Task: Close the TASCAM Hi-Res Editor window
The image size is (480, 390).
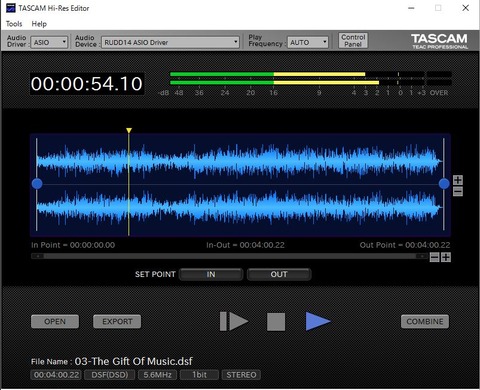Action: coord(466,8)
